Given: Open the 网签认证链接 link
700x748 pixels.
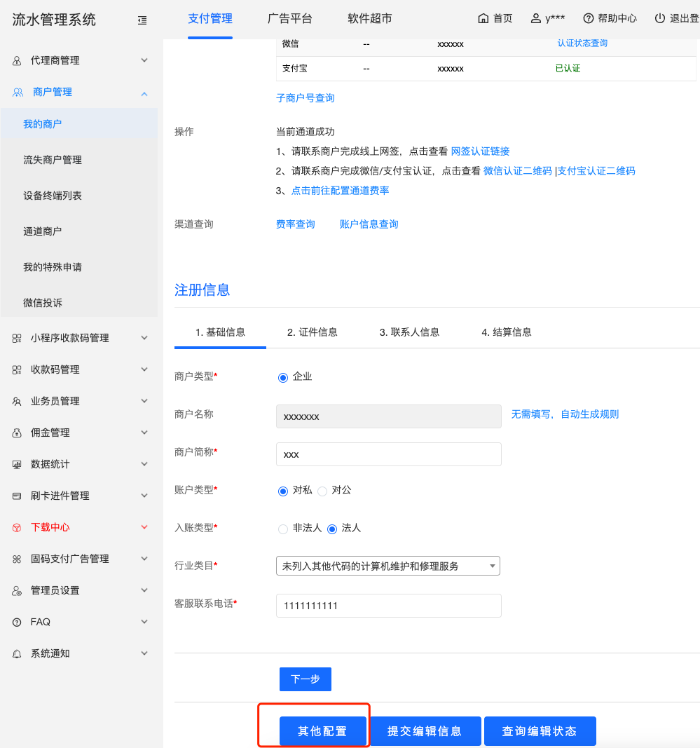Looking at the screenshot, I should click(480, 151).
